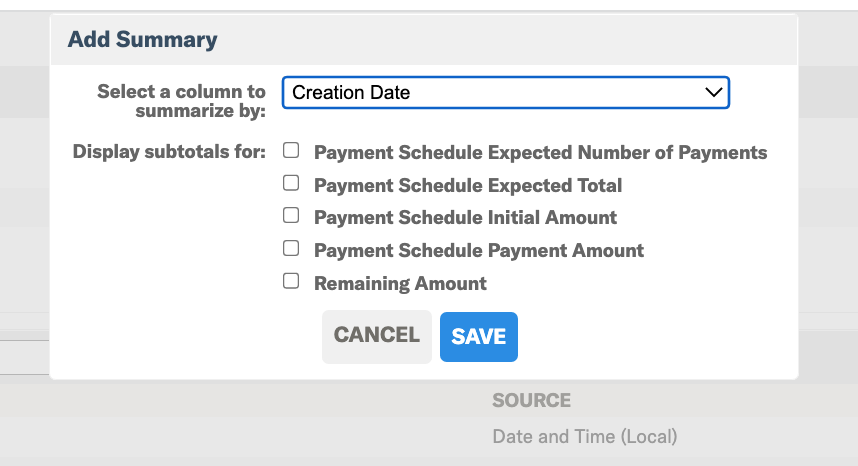Click the Payment Schedule Payment Amount label
Screen dimensions: 858x466
479,251
